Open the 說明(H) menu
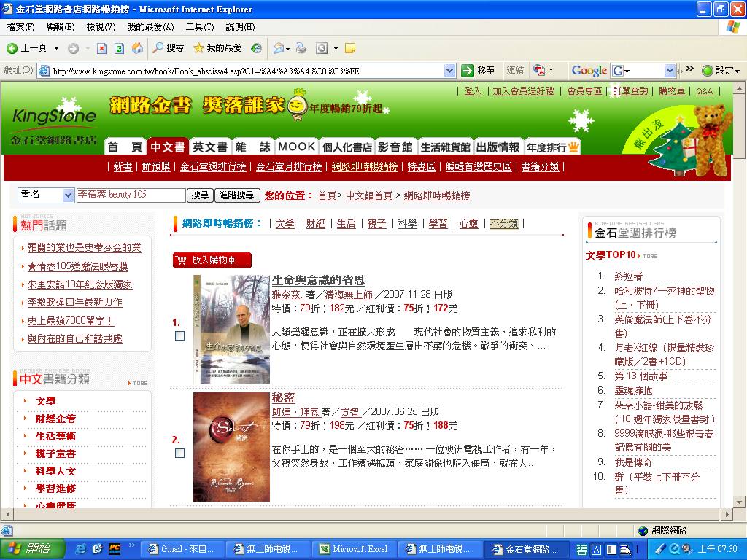The width and height of the screenshot is (747, 560). tap(240, 27)
